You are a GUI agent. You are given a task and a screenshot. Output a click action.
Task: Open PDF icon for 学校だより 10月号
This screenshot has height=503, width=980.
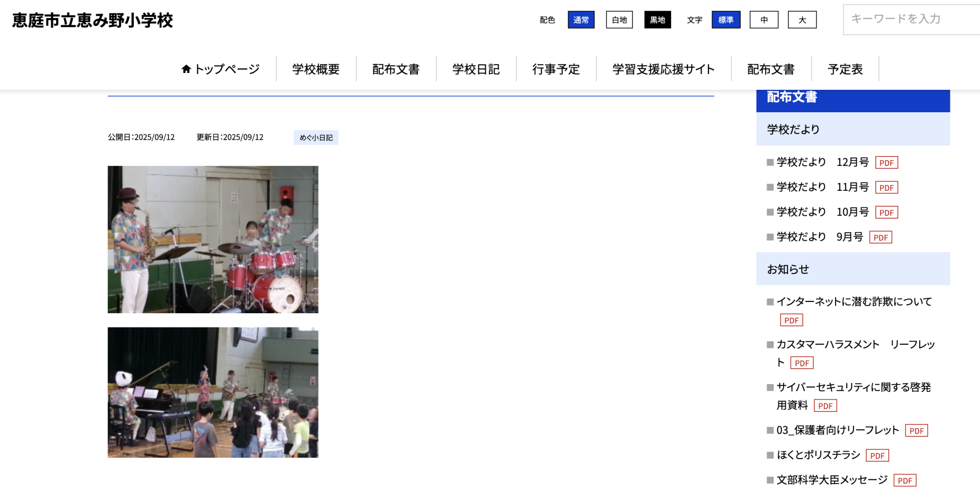coord(886,213)
